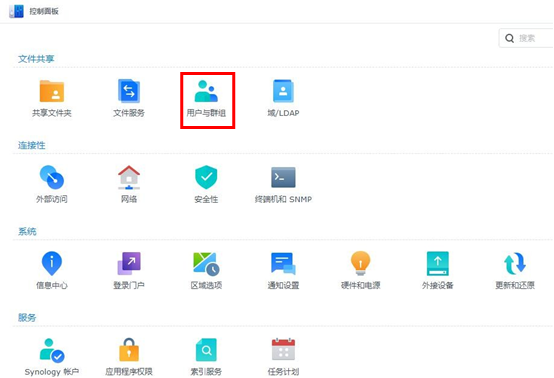This screenshot has width=554, height=378.
Task: Click the 控制面板 icon in title bar
Action: coord(16,11)
